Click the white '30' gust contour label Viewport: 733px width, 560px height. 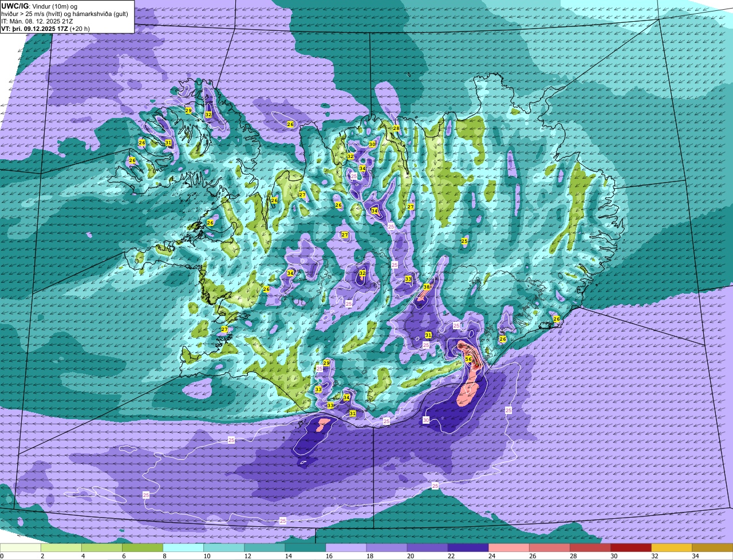click(x=426, y=420)
